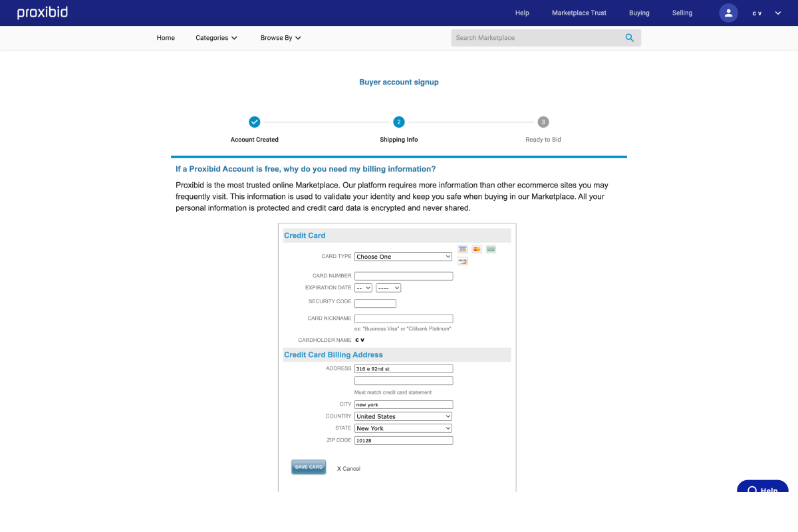The width and height of the screenshot is (798, 532).
Task: Click the Buyer account signup heading
Action: (399, 82)
